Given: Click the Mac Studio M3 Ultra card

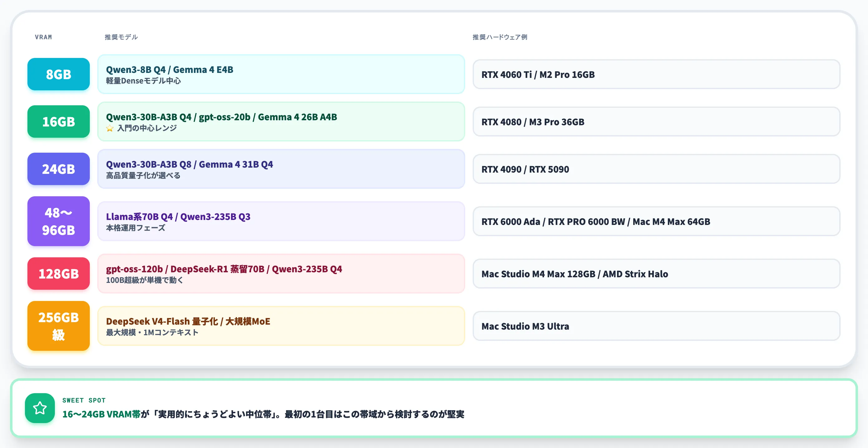Looking at the screenshot, I should (x=656, y=326).
